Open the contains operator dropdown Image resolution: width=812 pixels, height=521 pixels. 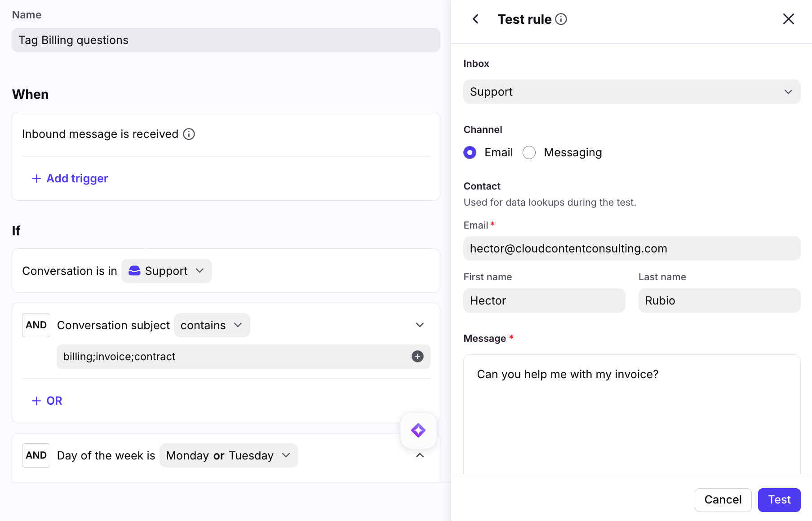coord(212,325)
